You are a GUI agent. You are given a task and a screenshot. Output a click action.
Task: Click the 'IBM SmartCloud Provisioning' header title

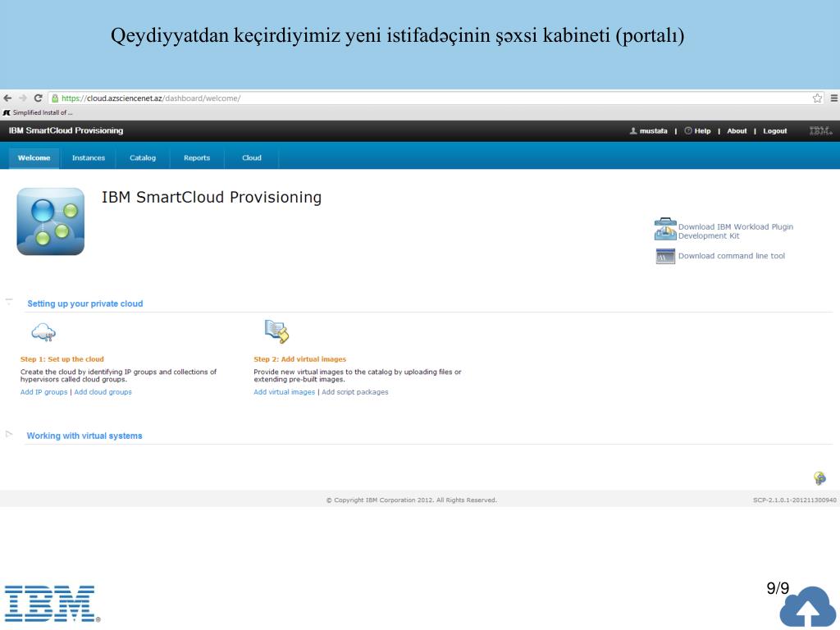pos(66,130)
